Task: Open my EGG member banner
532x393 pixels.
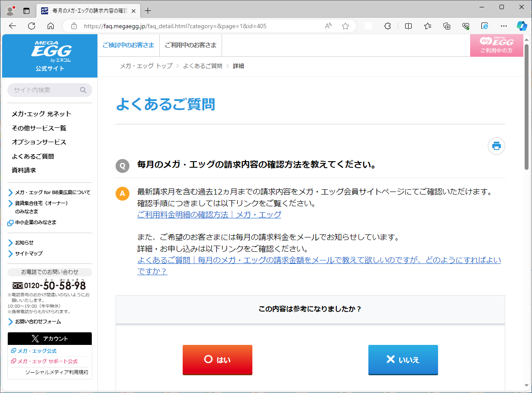Action: tap(497, 45)
